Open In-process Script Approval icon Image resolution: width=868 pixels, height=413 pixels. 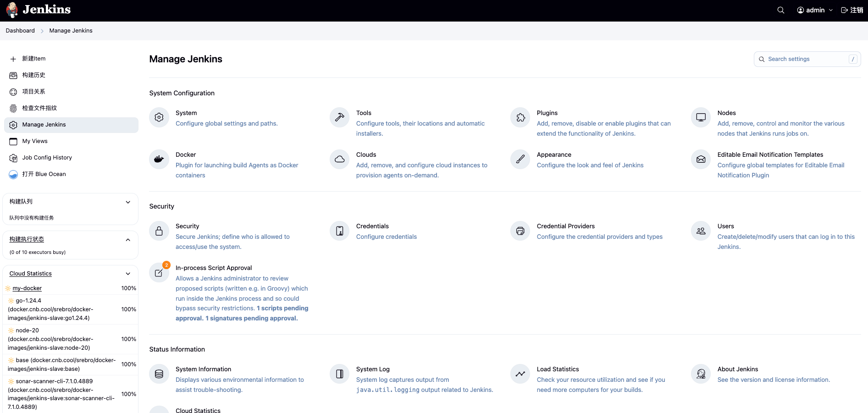159,272
